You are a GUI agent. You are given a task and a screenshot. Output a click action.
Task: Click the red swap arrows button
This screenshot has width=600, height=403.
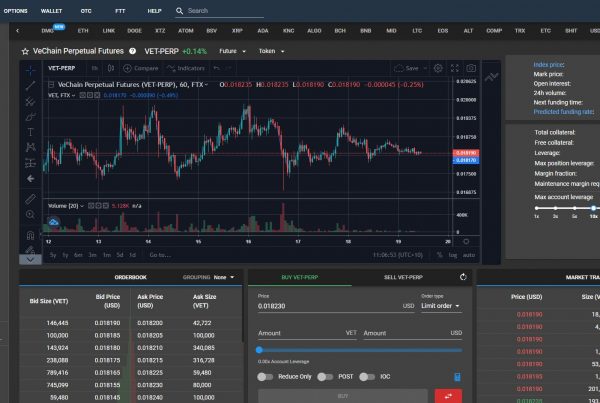pyautogui.click(x=448, y=396)
